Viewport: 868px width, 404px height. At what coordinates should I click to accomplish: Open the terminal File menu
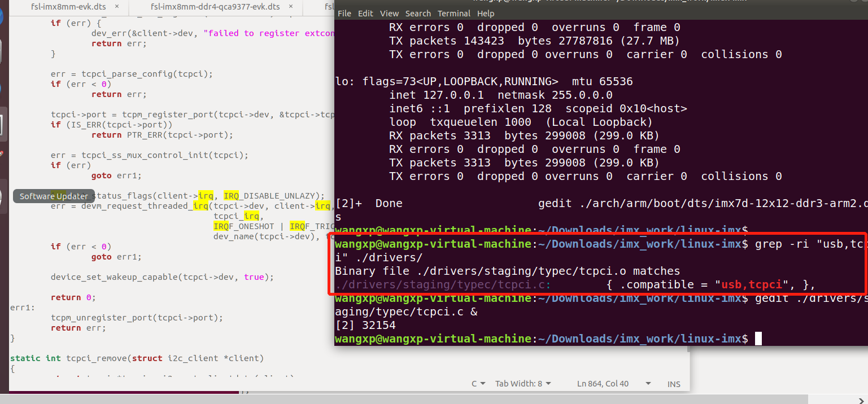[344, 14]
